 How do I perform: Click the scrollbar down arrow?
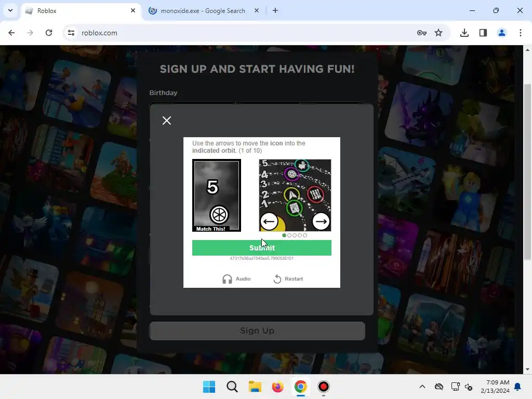click(x=527, y=369)
